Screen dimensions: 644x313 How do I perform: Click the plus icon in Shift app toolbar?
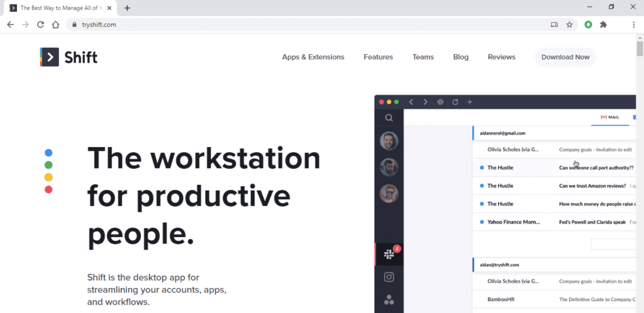(470, 102)
